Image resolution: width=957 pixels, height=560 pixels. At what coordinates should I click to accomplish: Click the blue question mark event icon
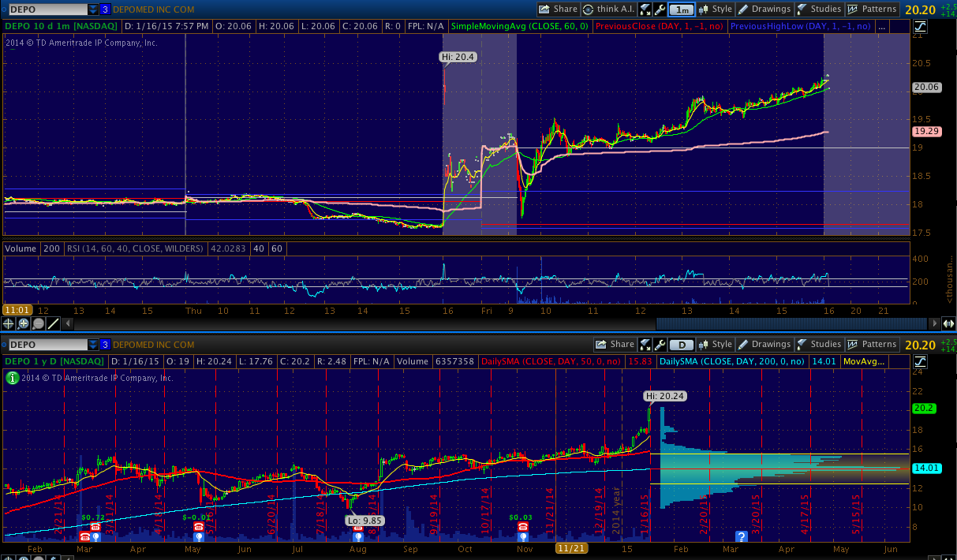741,536
